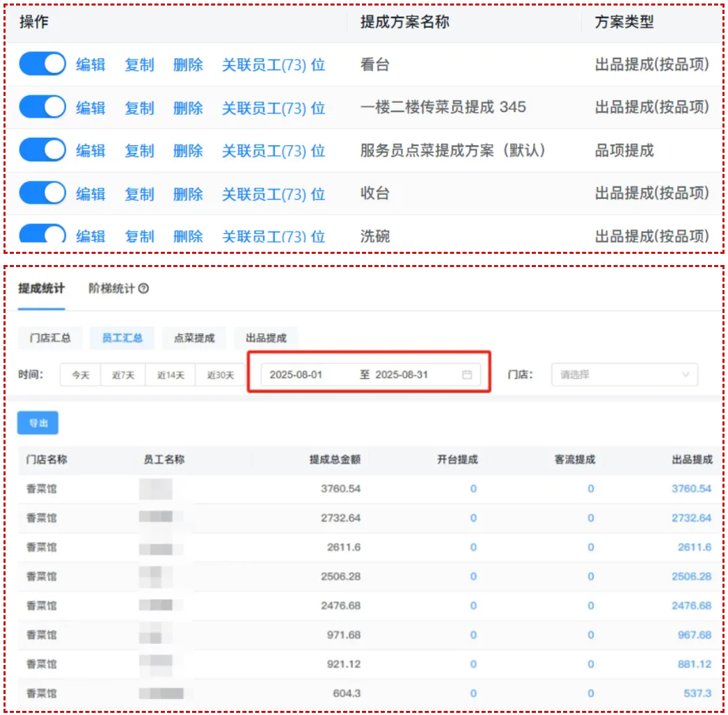Show the 出品提成 sub-tab
Image resolution: width=728 pixels, height=715 pixels.
coord(266,338)
